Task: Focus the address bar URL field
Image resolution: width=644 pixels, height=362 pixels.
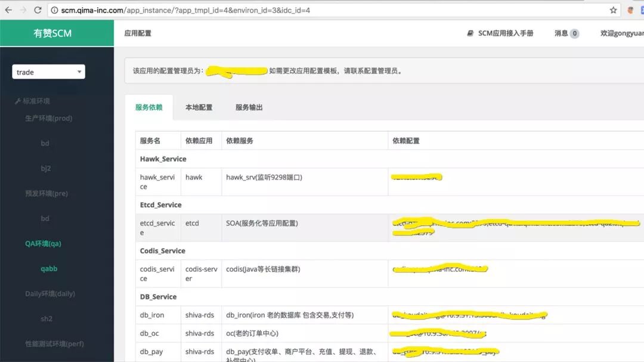Action: pos(333,10)
